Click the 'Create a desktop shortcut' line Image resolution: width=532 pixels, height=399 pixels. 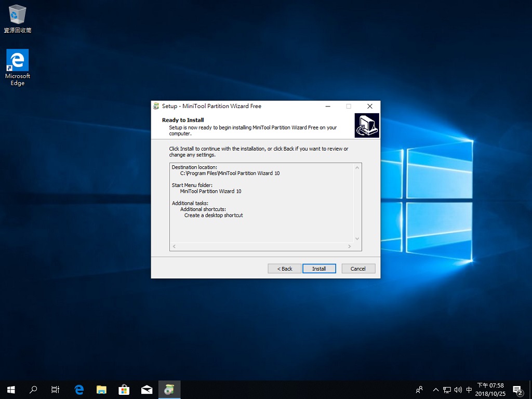coord(214,216)
